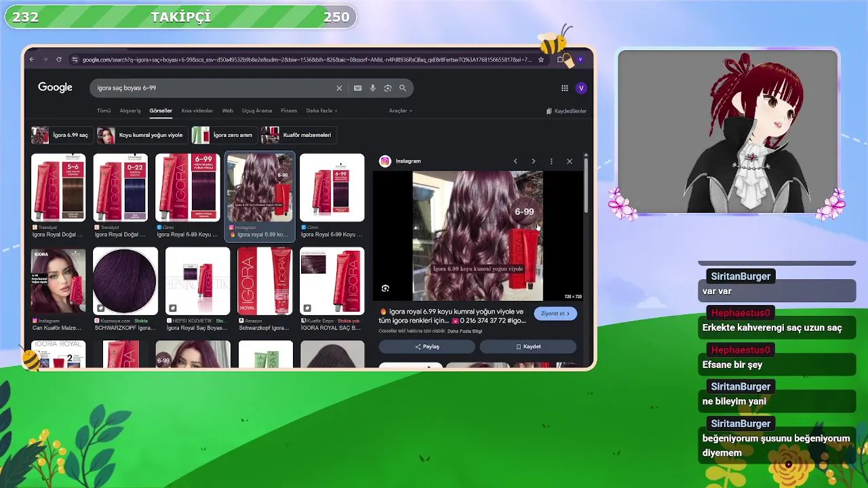Search by image with Lens icon

(x=387, y=88)
